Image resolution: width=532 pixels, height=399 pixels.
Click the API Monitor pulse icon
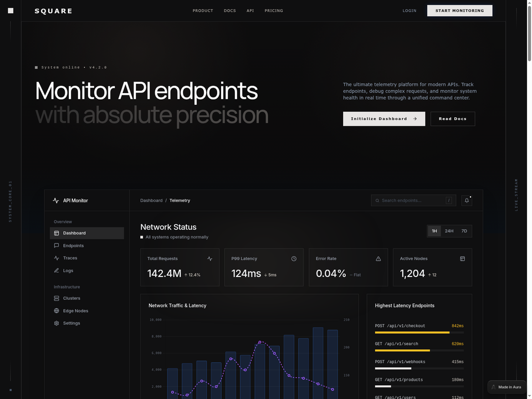[x=56, y=201]
